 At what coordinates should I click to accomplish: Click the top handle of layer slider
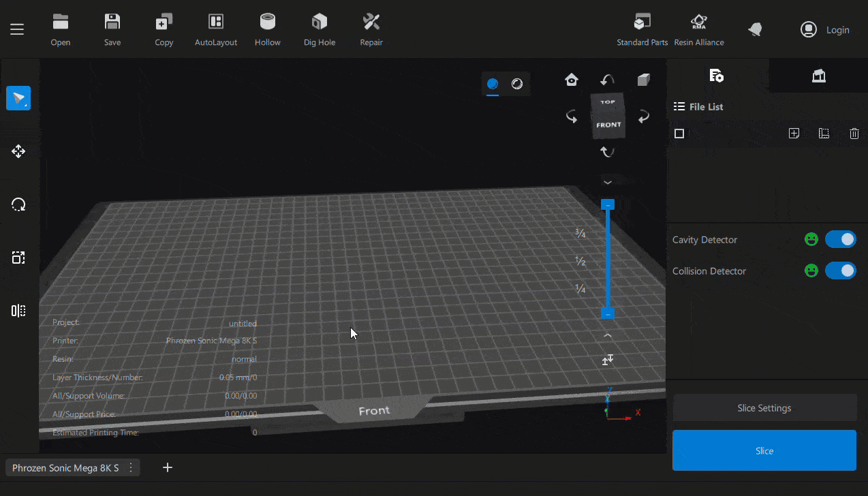pos(608,204)
